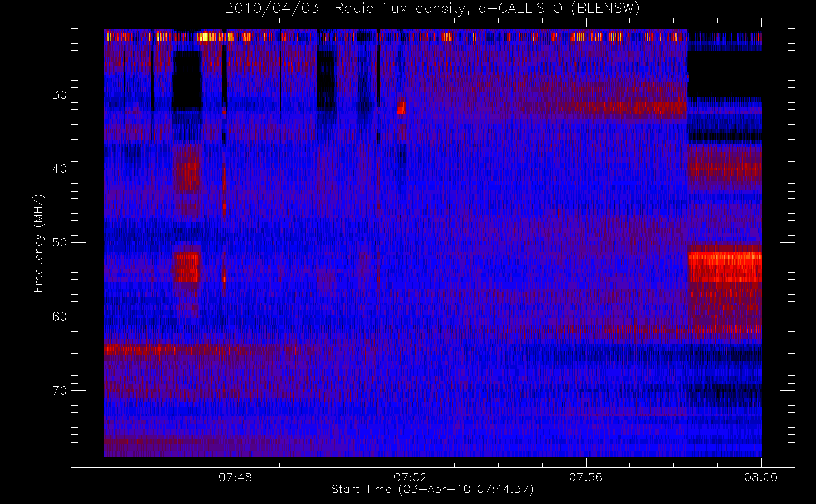The image size is (816, 504).
Task: Click the bright red band near 52 MHz before 08:00
Action: pyautogui.click(x=725, y=267)
